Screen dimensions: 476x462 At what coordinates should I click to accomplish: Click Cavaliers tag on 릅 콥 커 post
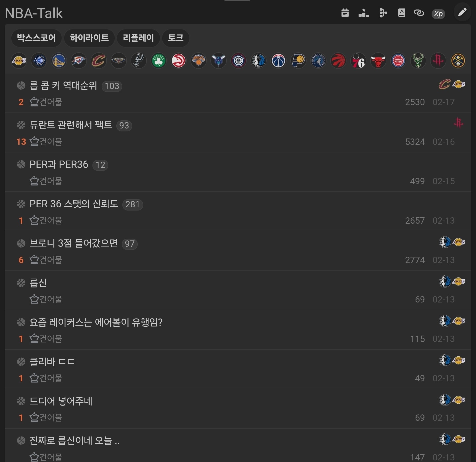pyautogui.click(x=445, y=84)
